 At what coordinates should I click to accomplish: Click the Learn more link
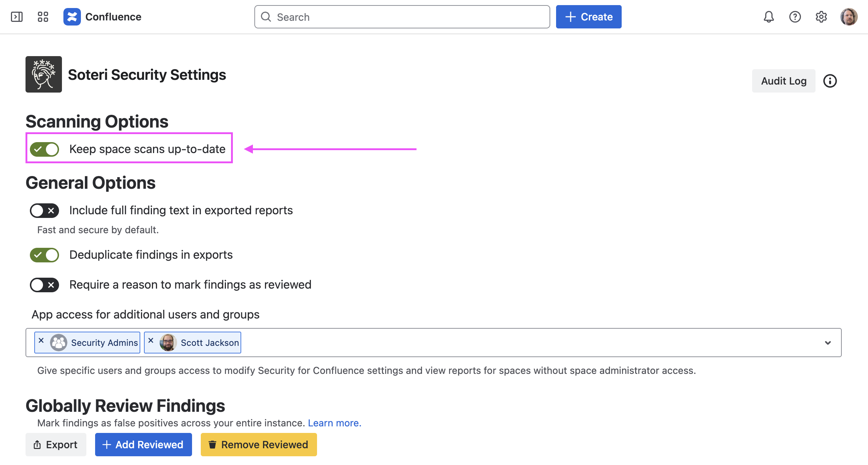coord(334,423)
